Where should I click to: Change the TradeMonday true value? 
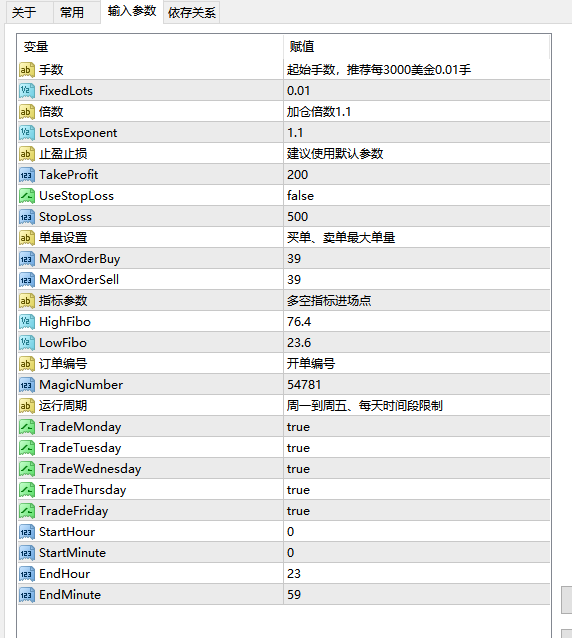click(x=417, y=427)
